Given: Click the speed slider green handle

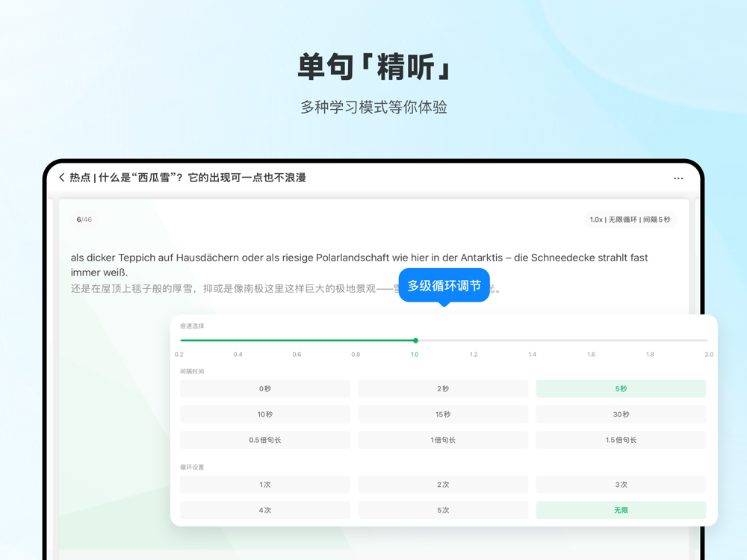Looking at the screenshot, I should click(x=415, y=340).
